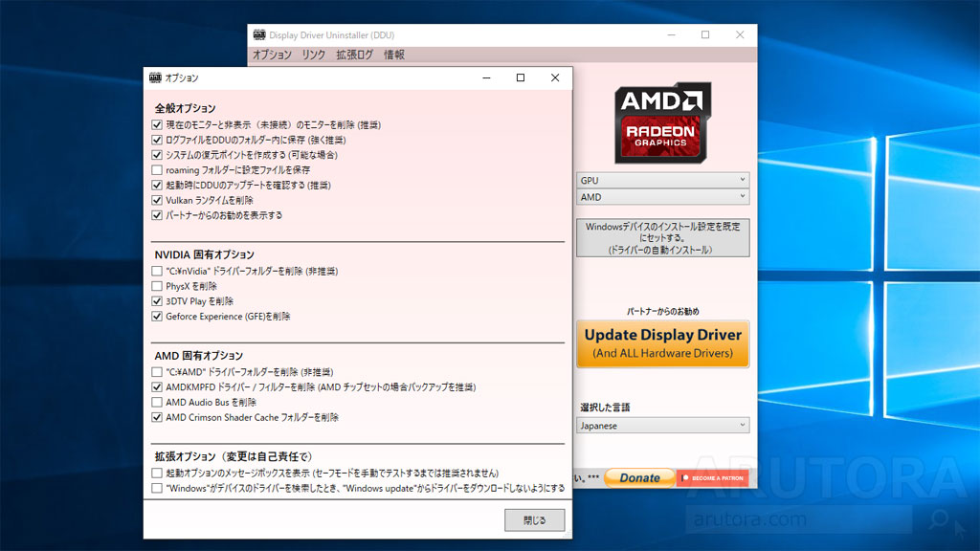Click the 閉じる button in Options dialog

click(534, 519)
